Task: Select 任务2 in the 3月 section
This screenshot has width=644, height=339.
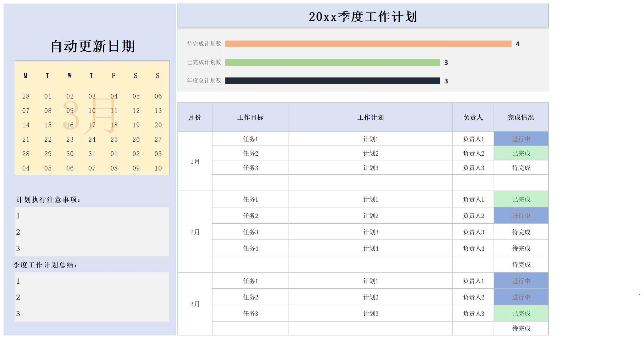Action: tap(250, 297)
